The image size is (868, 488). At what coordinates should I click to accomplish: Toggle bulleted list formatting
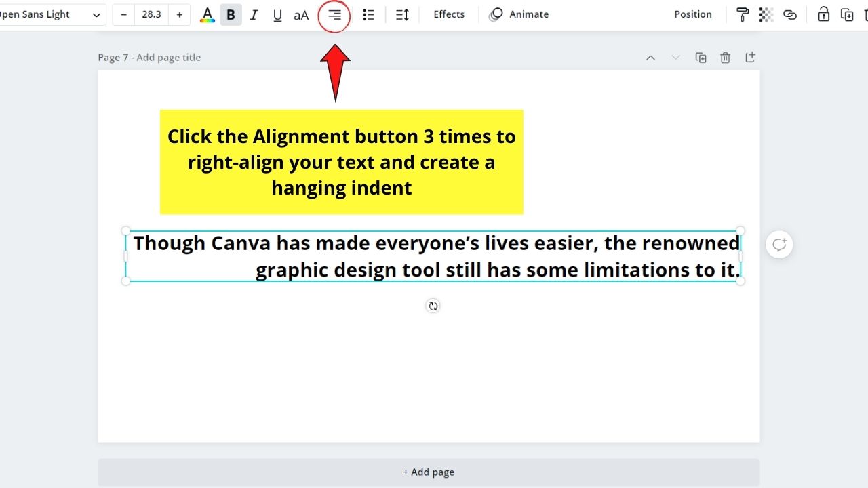pos(369,15)
